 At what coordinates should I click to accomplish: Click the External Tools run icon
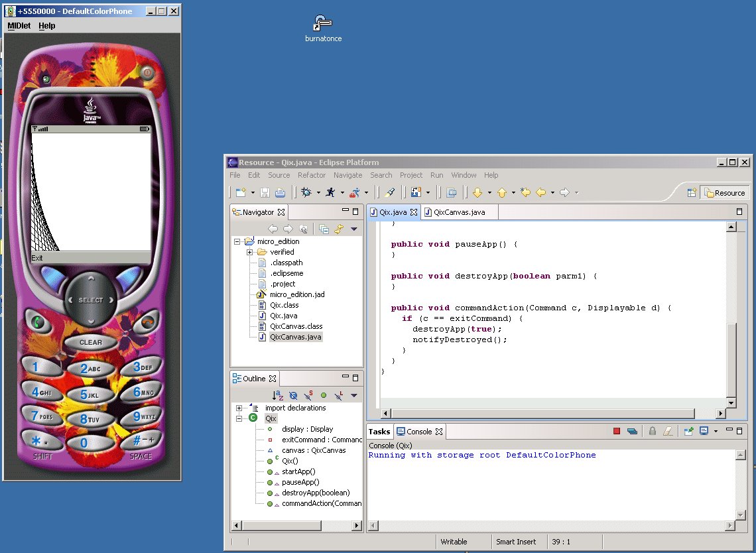click(x=354, y=192)
